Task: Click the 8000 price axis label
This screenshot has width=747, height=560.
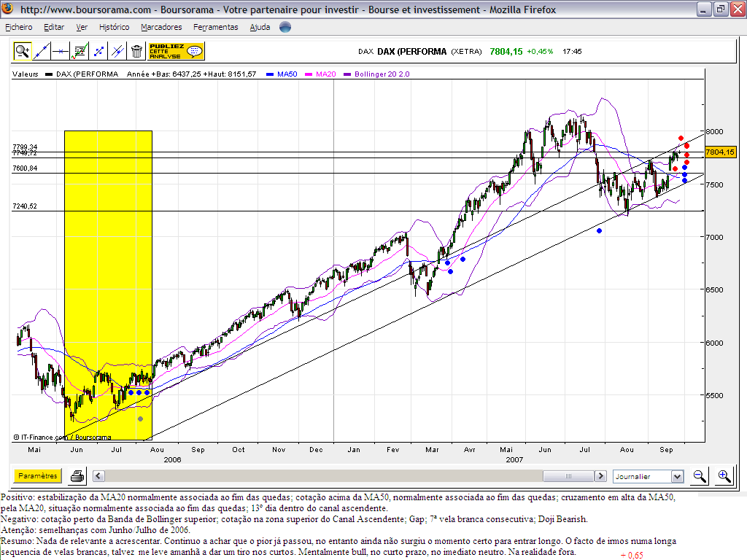Action: (715, 131)
